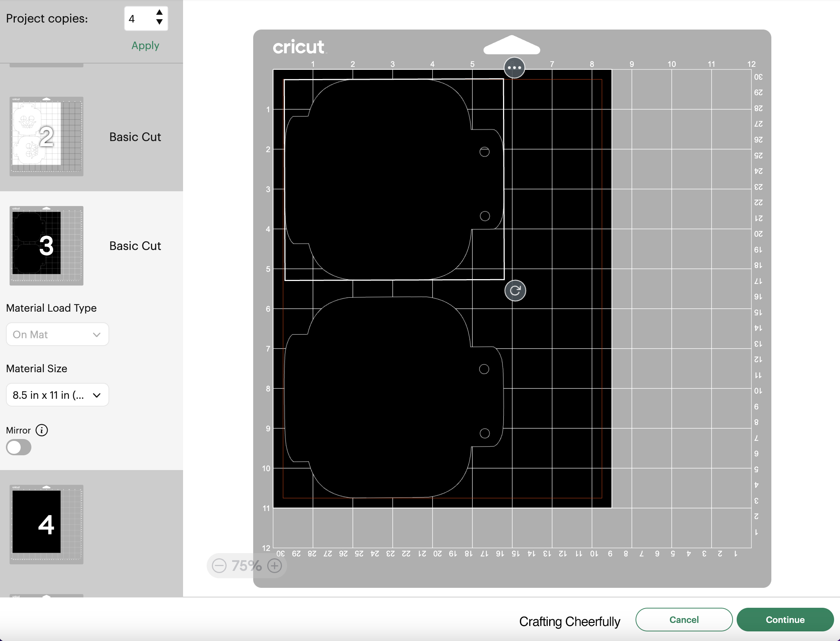Increase project copies with the up arrow
Image resolution: width=840 pixels, height=641 pixels.
(160, 13)
